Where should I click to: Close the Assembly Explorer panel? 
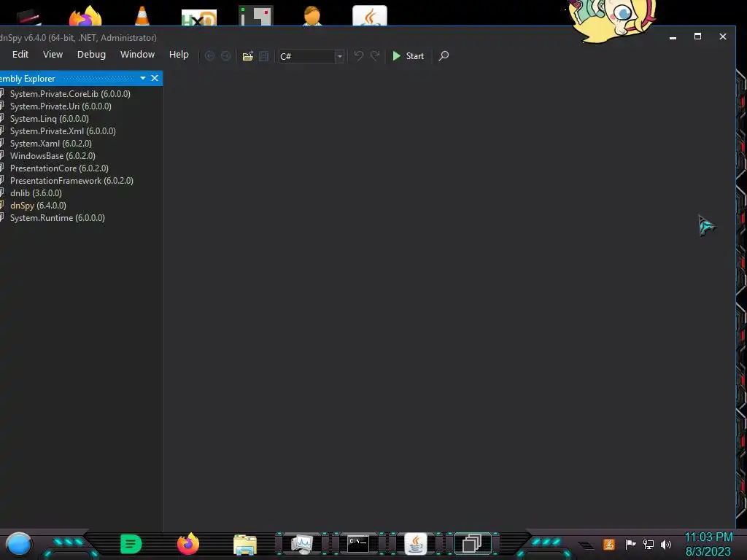155,78
